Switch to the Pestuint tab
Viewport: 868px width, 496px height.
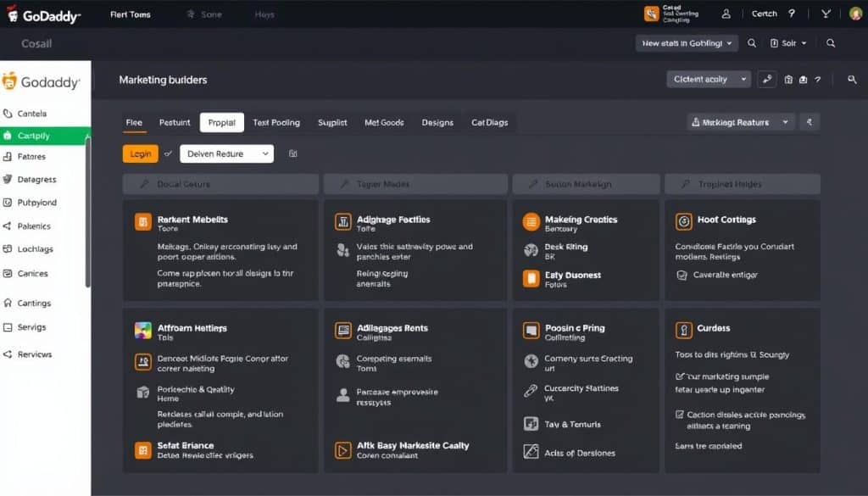click(x=175, y=122)
